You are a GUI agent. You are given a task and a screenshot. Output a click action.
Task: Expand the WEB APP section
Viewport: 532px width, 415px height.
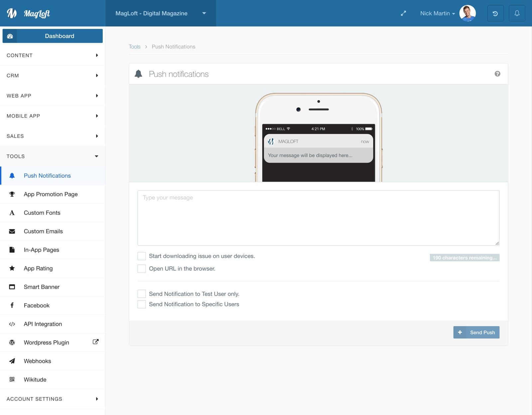coord(53,96)
